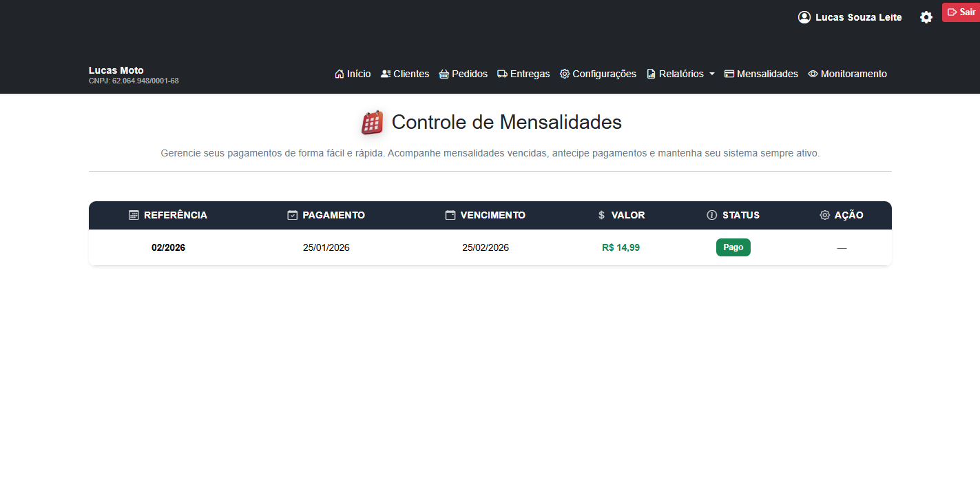
Task: Click the truck icon next to Entregas
Action: pos(502,73)
